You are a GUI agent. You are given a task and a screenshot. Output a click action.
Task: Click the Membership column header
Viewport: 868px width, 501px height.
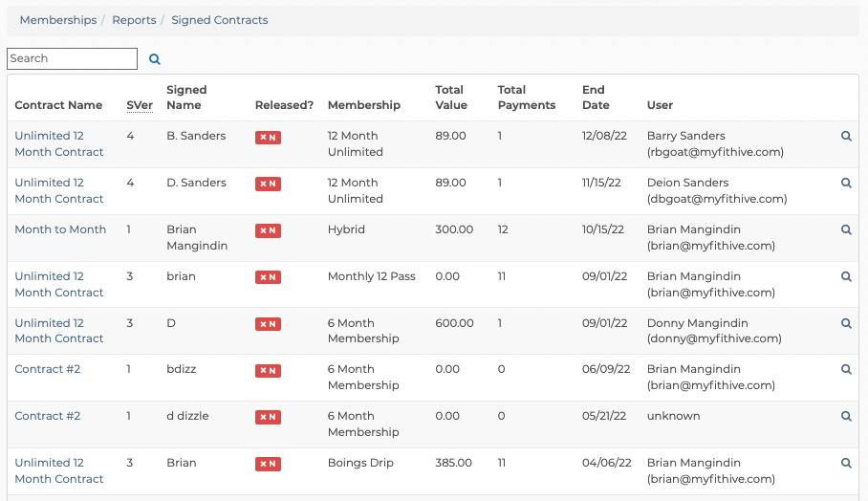[x=363, y=105]
